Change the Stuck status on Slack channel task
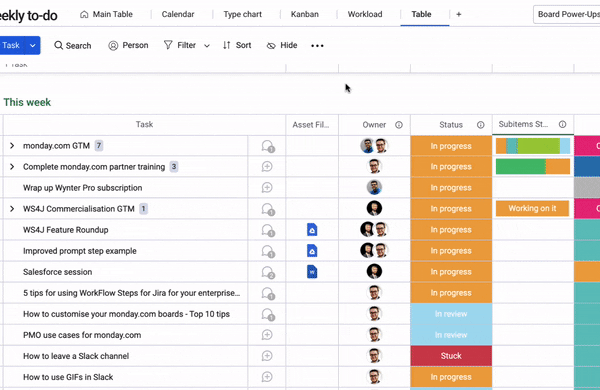Image resolution: width=600 pixels, height=390 pixels. tap(451, 356)
